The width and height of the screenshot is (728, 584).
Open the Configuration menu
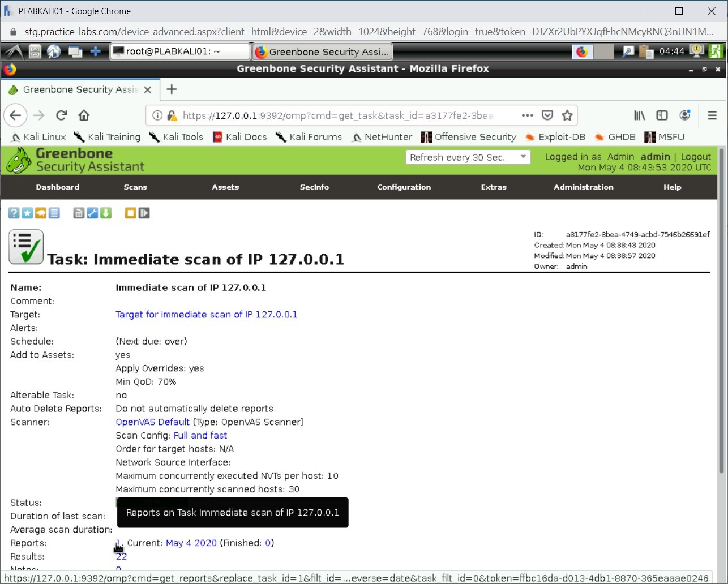404,187
